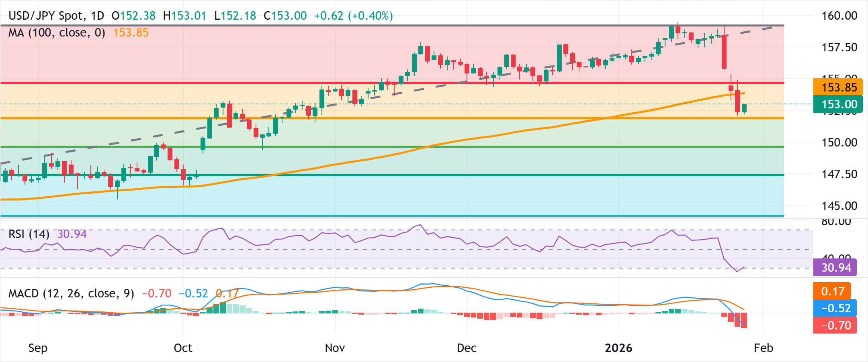Image resolution: width=868 pixels, height=362 pixels.
Task: Click the Sep label on time axis
Action: click(x=38, y=348)
